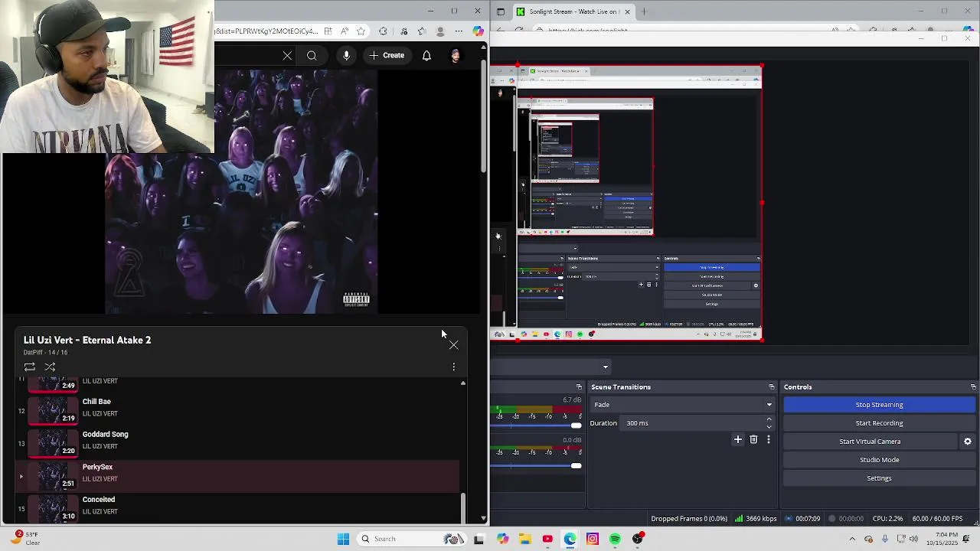This screenshot has width=980, height=551.
Task: Close the Eternal Atake 2 playlist panel
Action: [x=454, y=345]
